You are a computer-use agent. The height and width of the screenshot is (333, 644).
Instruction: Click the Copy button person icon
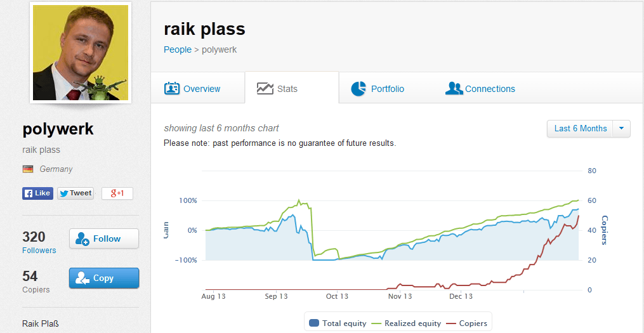(x=82, y=278)
